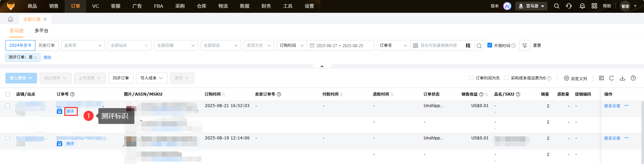The height and width of the screenshot is (164, 644).
Task: Click help icon next to 销售收益
Action: 481,94
